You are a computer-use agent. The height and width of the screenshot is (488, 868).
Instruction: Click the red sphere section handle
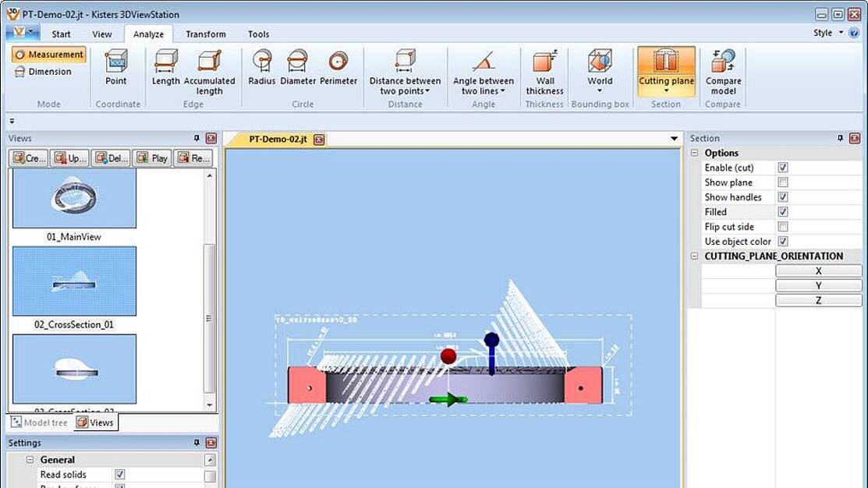(448, 355)
